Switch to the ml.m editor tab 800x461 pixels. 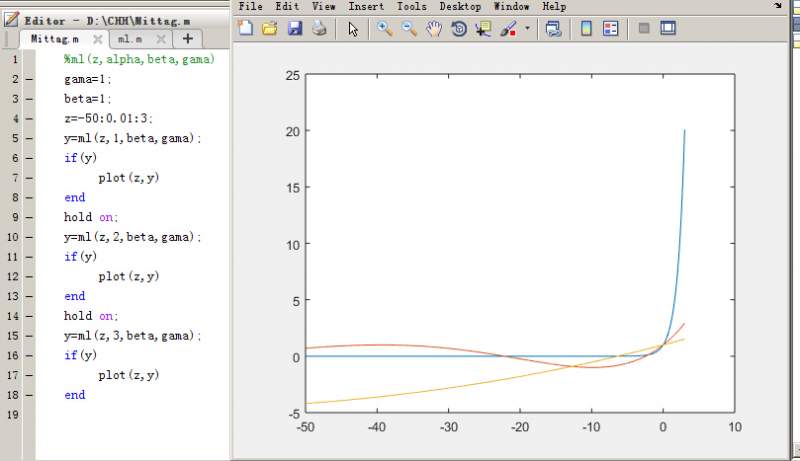(130, 39)
